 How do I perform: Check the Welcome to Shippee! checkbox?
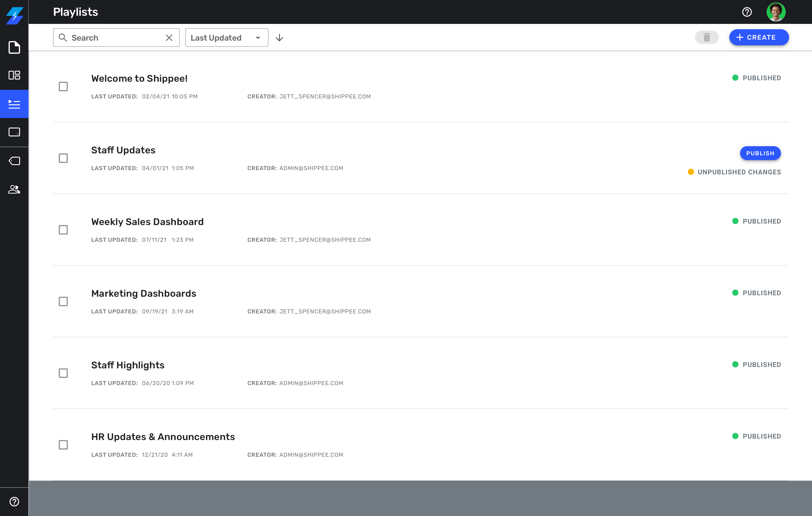[63, 86]
